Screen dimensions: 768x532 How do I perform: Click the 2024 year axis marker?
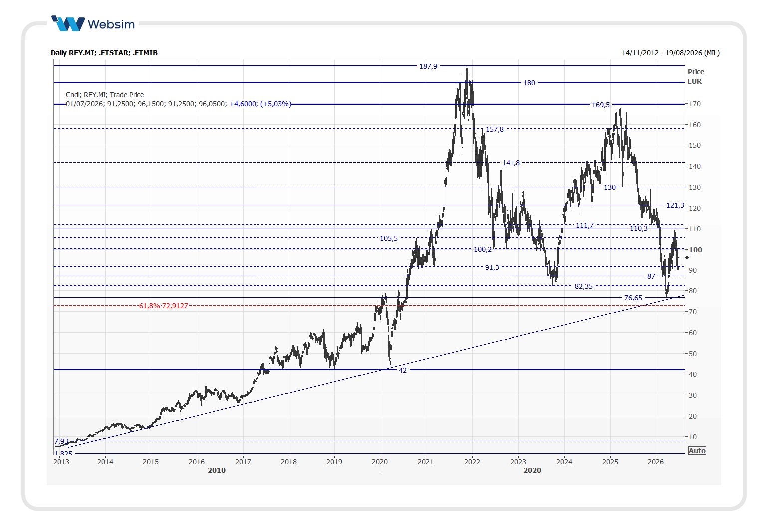tap(564, 462)
